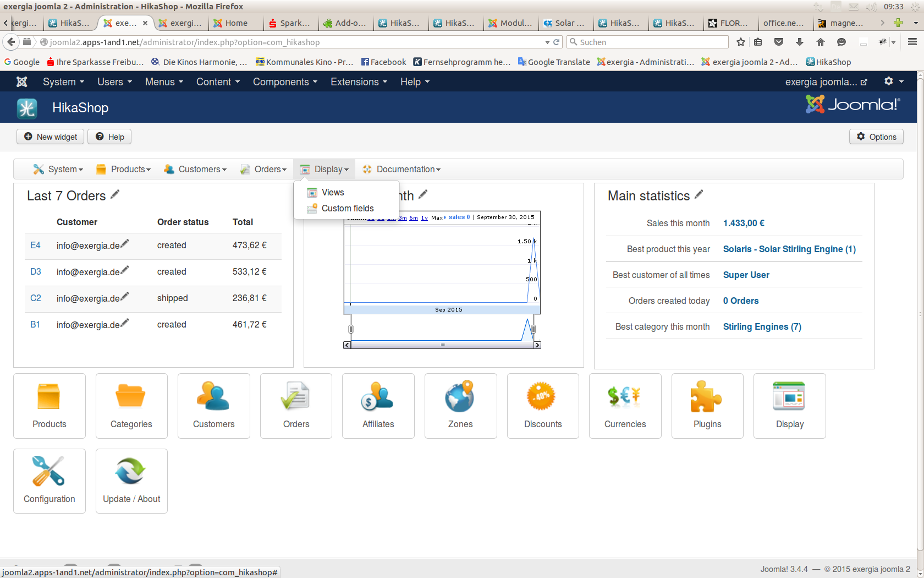Image resolution: width=924 pixels, height=578 pixels.
Task: Click the HikaShop logo icon
Action: pyautogui.click(x=27, y=108)
